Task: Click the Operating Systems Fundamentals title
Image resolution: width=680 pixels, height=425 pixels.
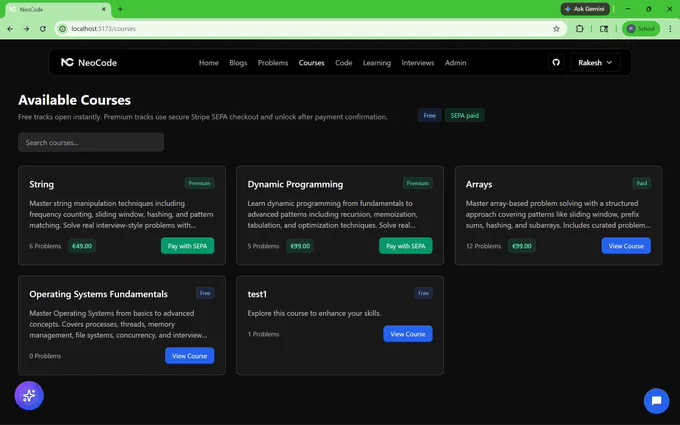Action: pyautogui.click(x=98, y=294)
